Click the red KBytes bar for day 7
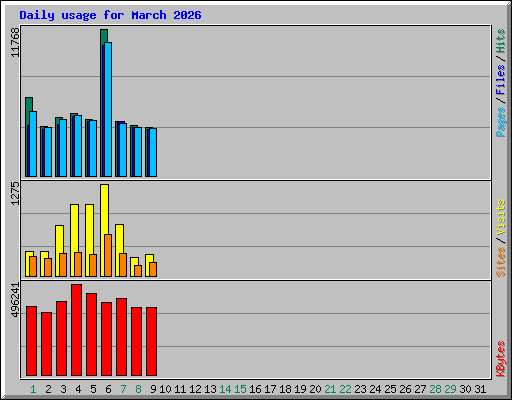This screenshot has height=400, width=512. (x=121, y=337)
